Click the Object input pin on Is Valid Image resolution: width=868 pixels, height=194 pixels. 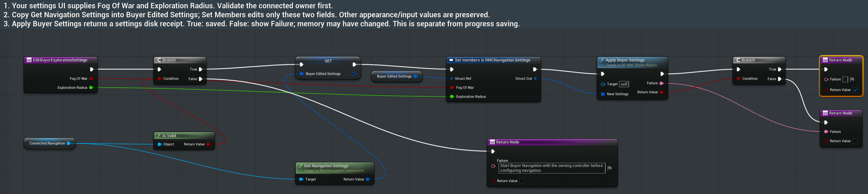[159, 144]
